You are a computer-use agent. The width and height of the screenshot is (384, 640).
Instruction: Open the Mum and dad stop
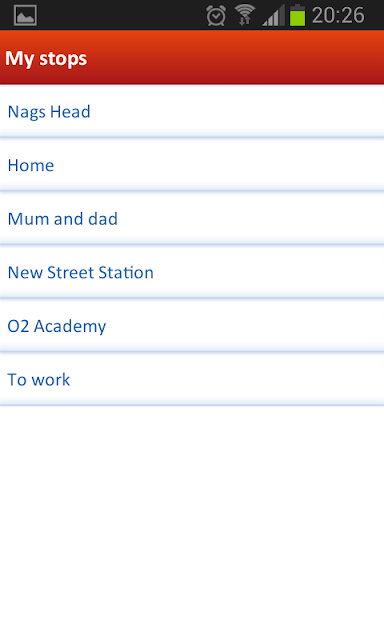(x=192, y=218)
